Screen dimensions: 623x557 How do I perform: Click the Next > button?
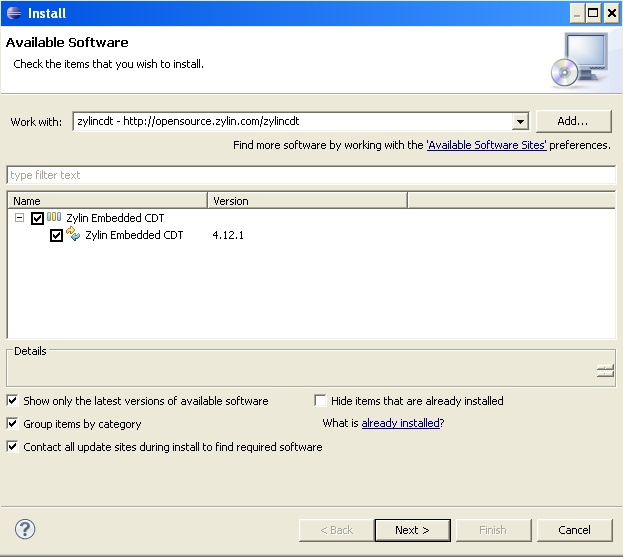pos(412,530)
